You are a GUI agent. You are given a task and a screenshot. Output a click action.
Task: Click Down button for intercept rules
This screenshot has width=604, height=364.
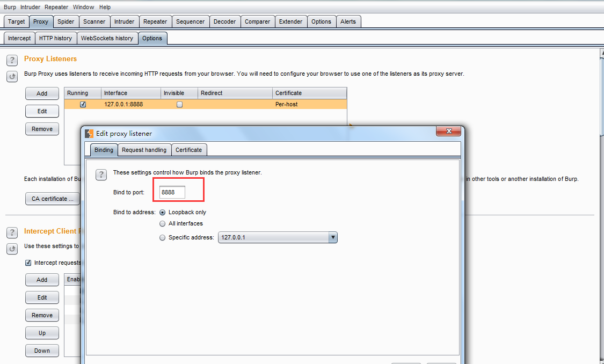pos(42,351)
